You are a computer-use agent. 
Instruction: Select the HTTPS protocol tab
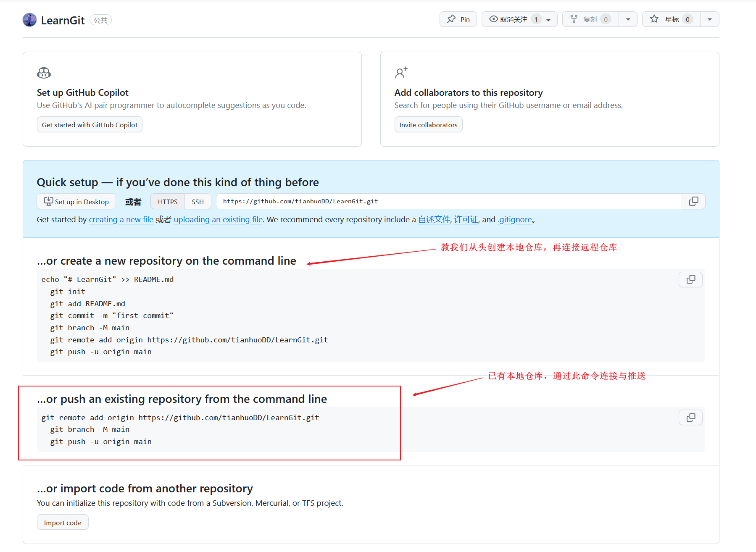(x=168, y=202)
